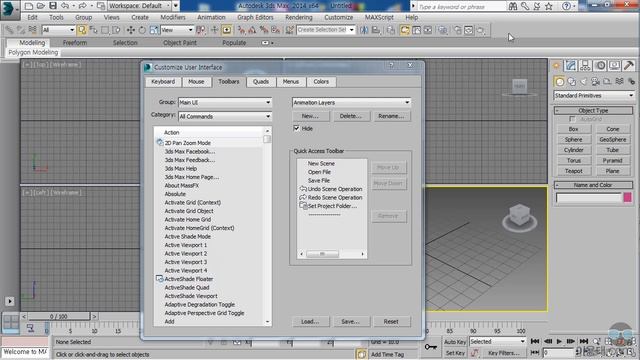Toggle the Angle Snap icon in main toolbar
Viewport: 640px width, 360px height.
pyautogui.click(x=253, y=30)
